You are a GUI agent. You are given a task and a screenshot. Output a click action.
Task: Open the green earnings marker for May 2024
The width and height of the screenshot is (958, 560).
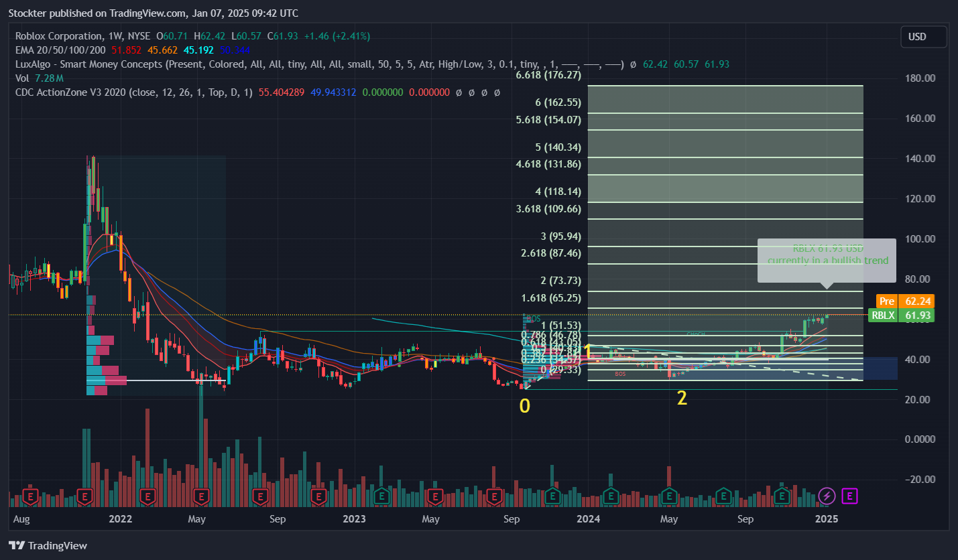pos(668,496)
